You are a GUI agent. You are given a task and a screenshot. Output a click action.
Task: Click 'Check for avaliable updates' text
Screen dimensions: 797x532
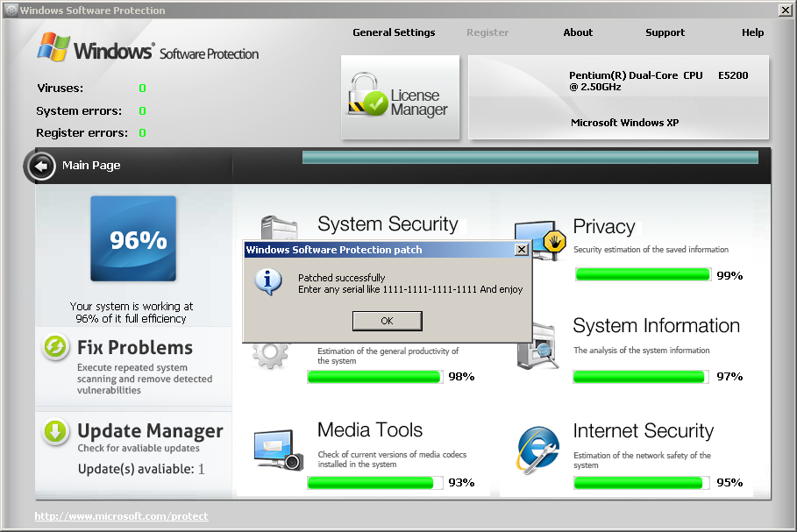tap(139, 448)
